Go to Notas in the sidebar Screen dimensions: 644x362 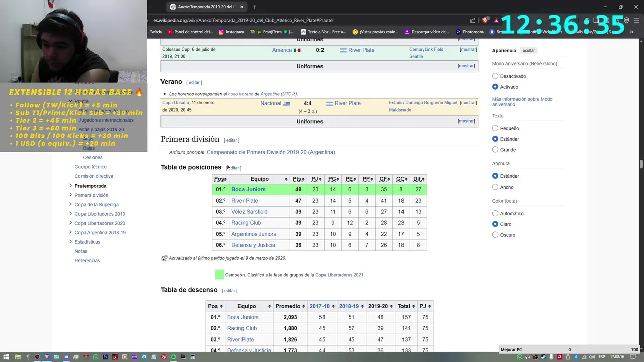click(x=81, y=251)
